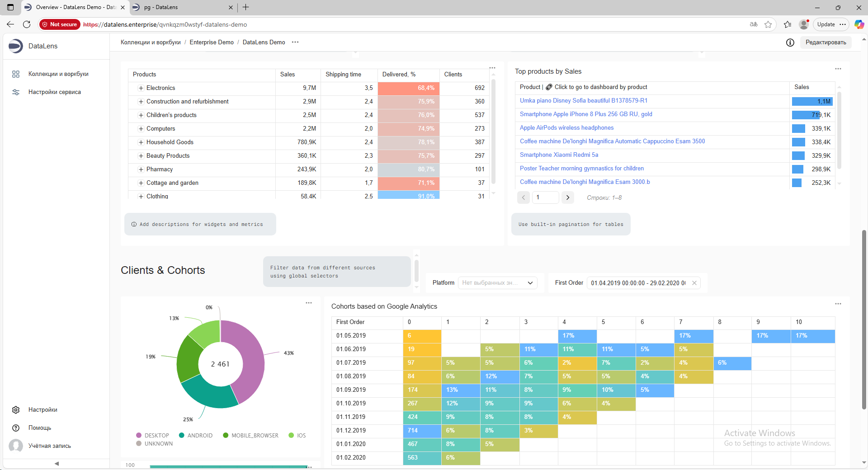Viewport: 868px width, 470px height.
Task: Click the Редактировать button
Action: click(826, 42)
